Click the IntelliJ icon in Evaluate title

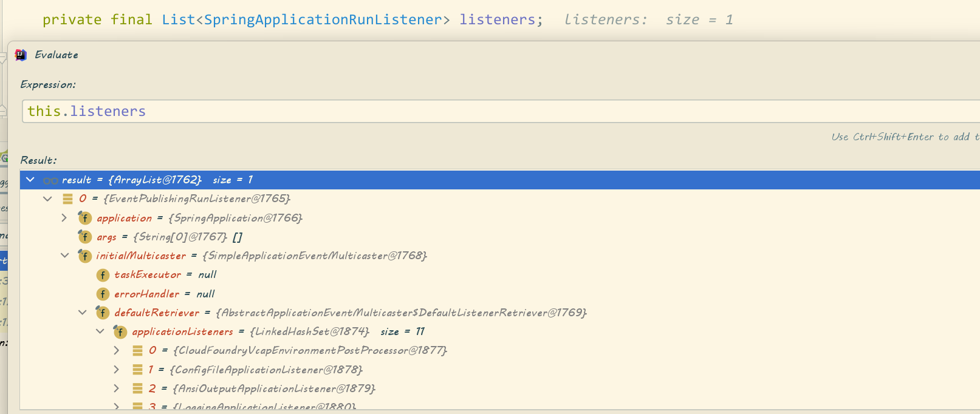21,55
